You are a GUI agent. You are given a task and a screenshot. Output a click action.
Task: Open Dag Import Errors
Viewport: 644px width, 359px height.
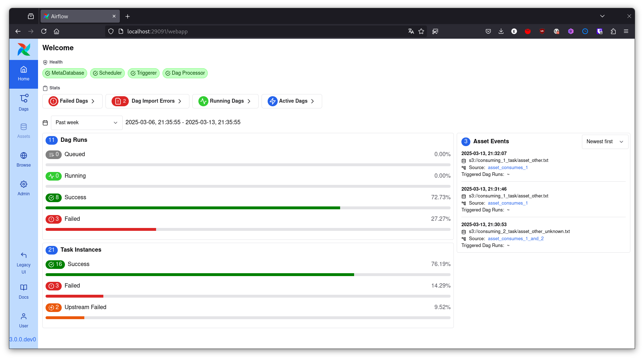click(x=147, y=101)
